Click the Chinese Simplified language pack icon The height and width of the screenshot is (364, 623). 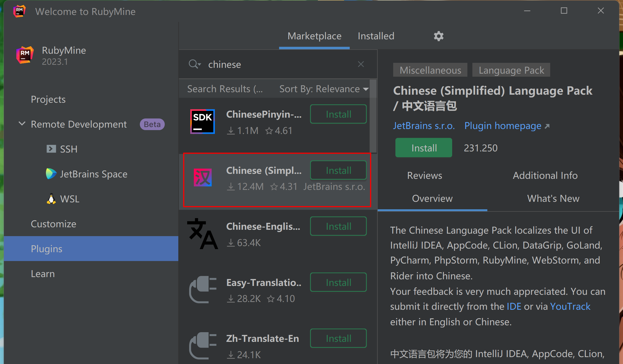click(202, 177)
